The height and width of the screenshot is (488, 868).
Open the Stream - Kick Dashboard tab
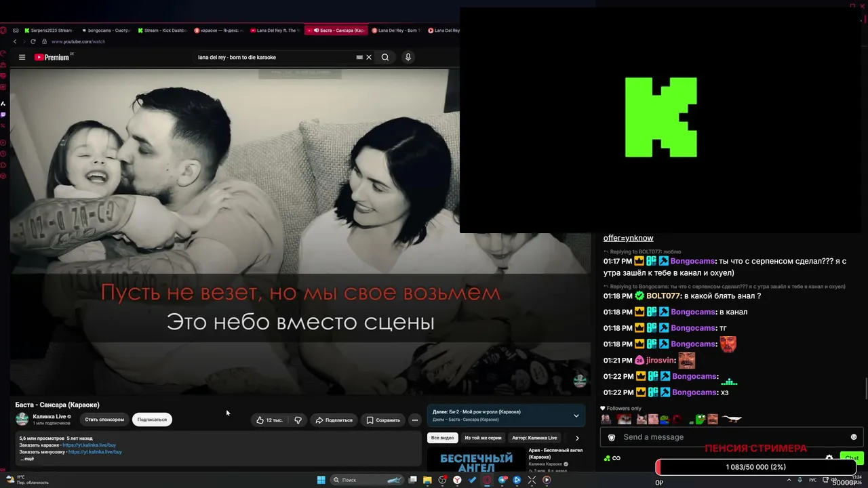(162, 30)
